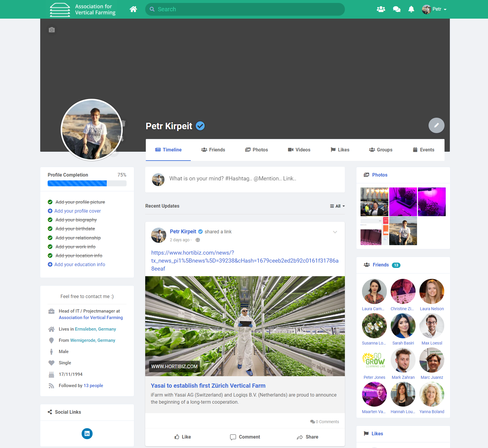Switch to the Likes tab
The height and width of the screenshot is (448, 488).
(340, 150)
